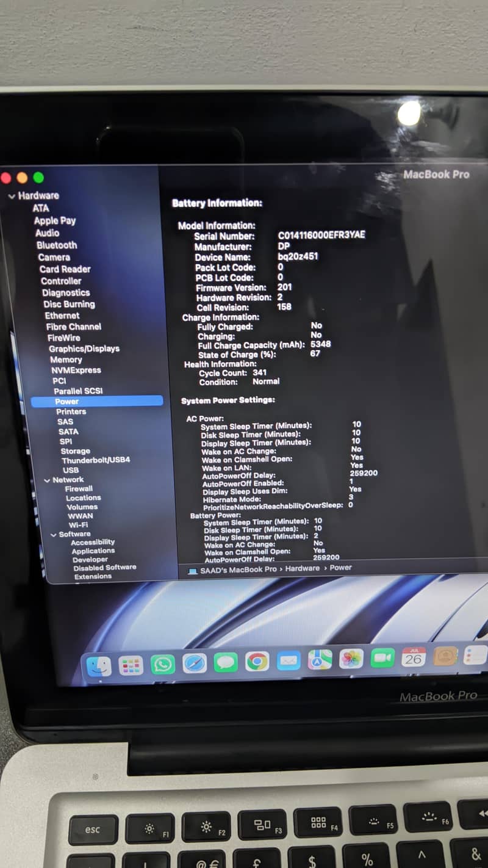The width and height of the screenshot is (488, 868).
Task: Select ATA in the sidebar
Action: coord(41,208)
